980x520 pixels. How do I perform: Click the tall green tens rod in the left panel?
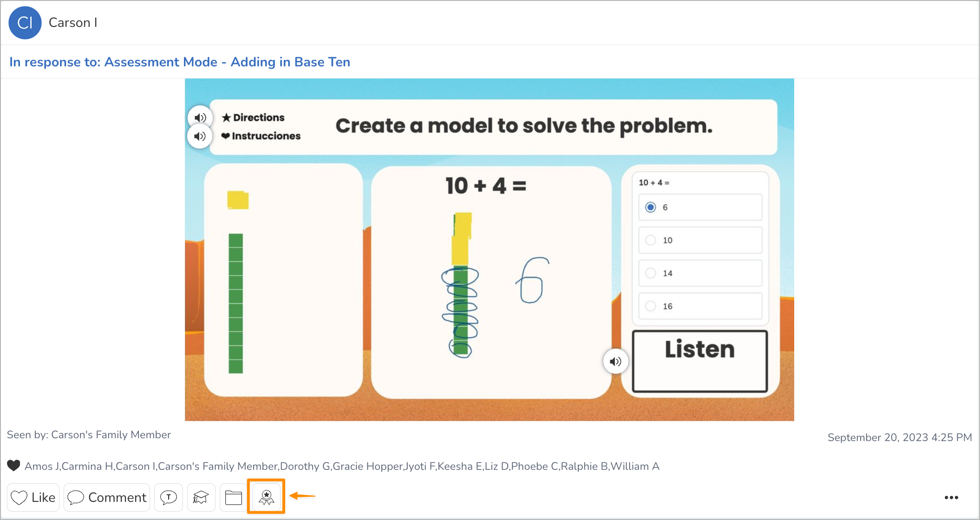coord(235,303)
